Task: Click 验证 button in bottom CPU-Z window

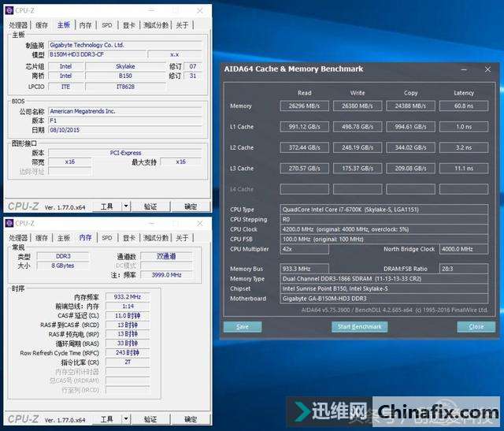Action: [x=150, y=419]
